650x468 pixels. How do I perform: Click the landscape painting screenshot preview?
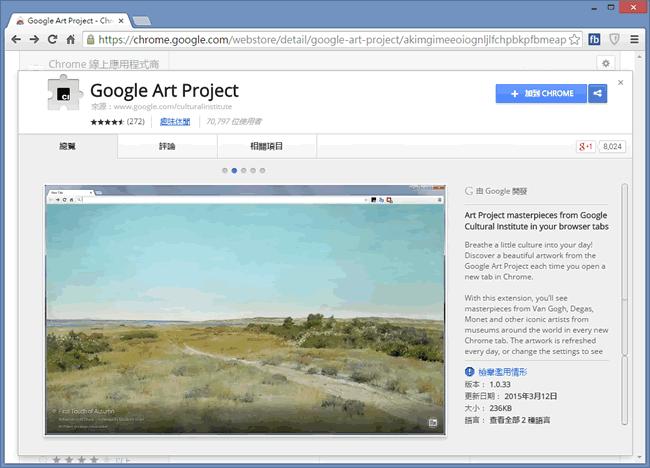[x=245, y=310]
